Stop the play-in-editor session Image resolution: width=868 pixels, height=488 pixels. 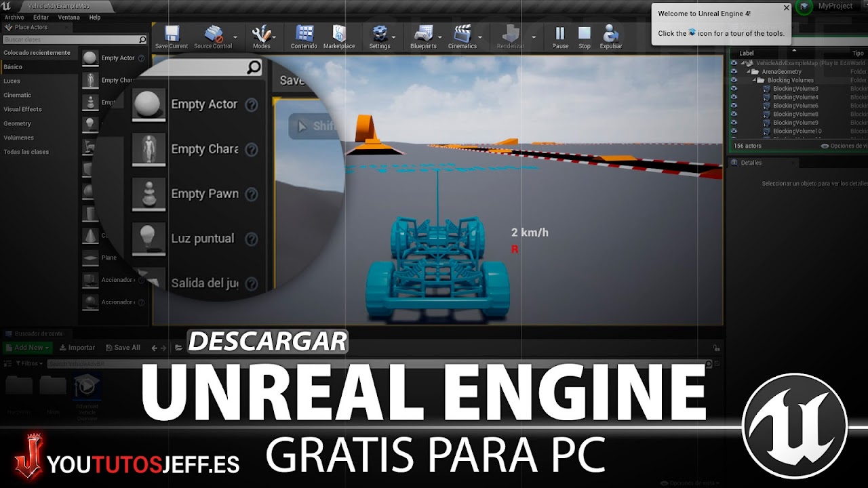(x=585, y=33)
